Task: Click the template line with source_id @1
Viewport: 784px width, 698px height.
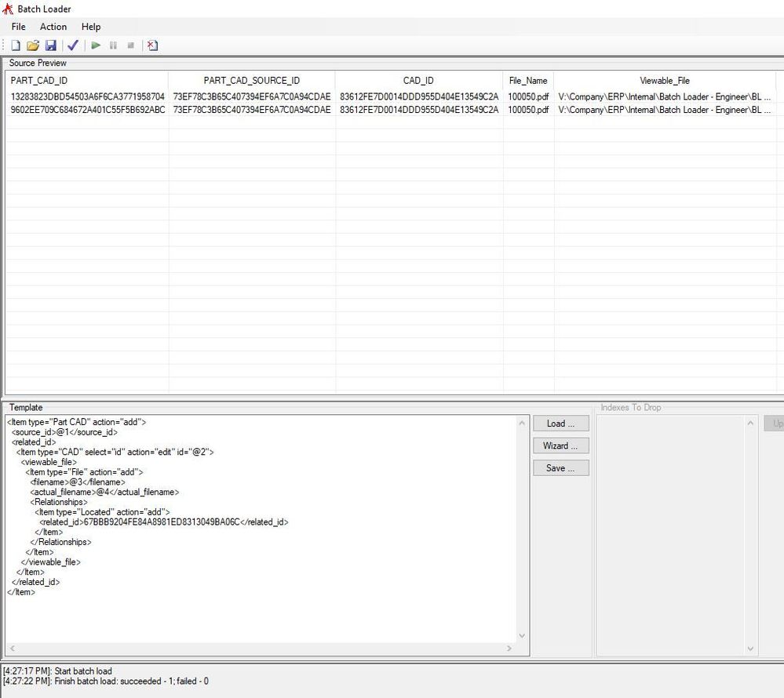Action: 64,432
